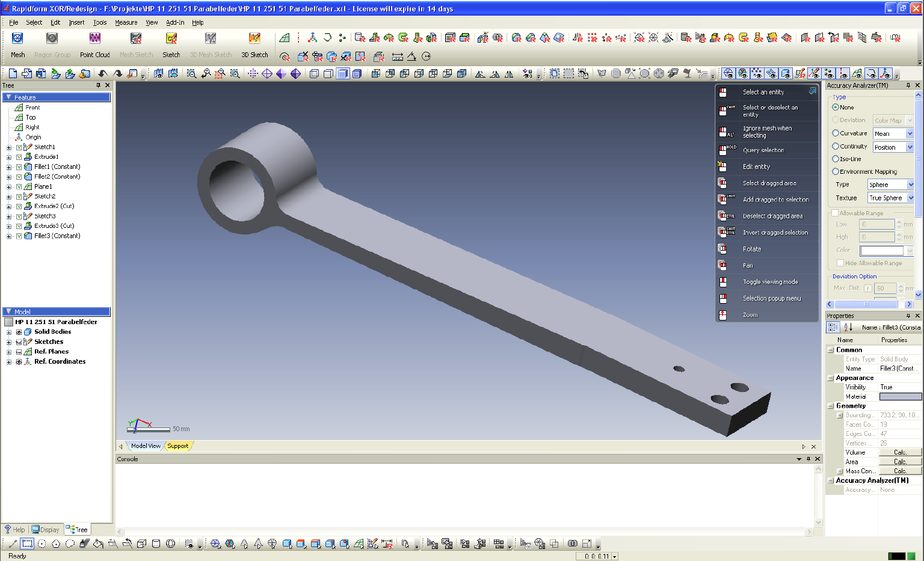Screen dimensions: 924x561
Task: Switch to the Display tab
Action: (x=46, y=530)
